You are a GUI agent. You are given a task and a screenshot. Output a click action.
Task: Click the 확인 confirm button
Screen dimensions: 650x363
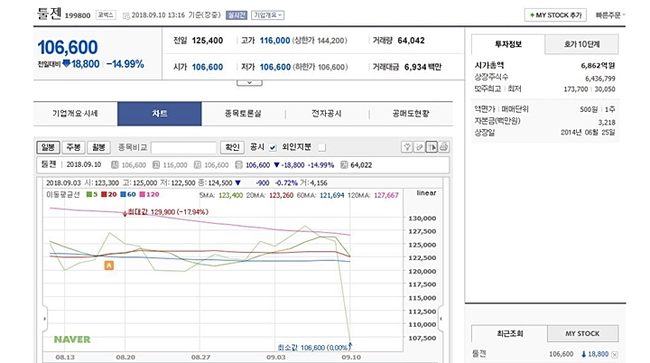tap(232, 147)
